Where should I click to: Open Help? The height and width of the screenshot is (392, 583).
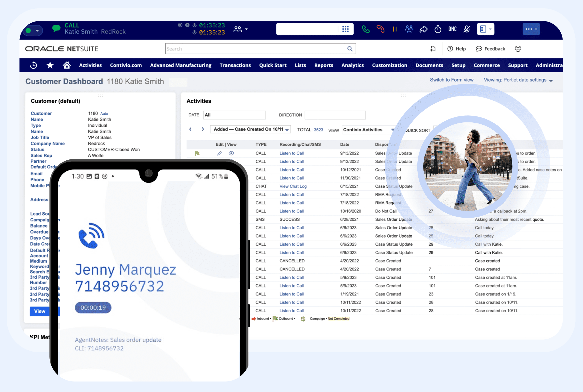tap(456, 49)
